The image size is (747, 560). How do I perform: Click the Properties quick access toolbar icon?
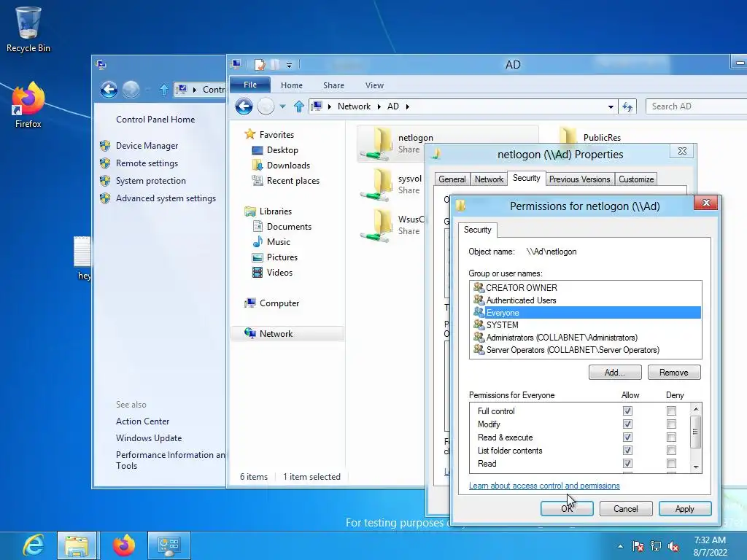260,64
